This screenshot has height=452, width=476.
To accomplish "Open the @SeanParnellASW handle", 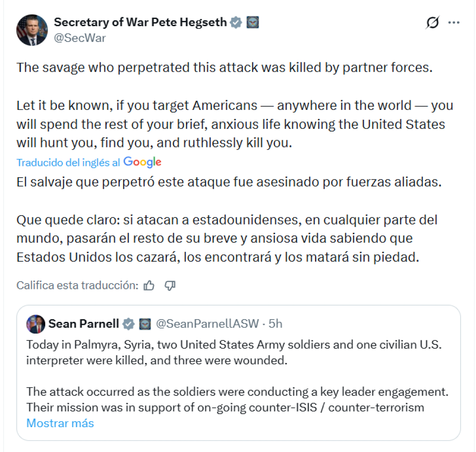I will [207, 324].
